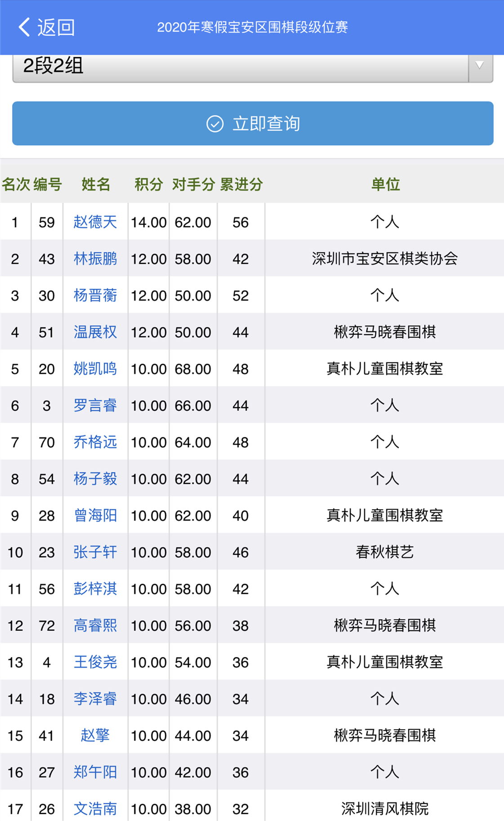504x821 pixels.
Task: Click 深圳市宝安区棋类协会 unit cell
Action: 385,259
